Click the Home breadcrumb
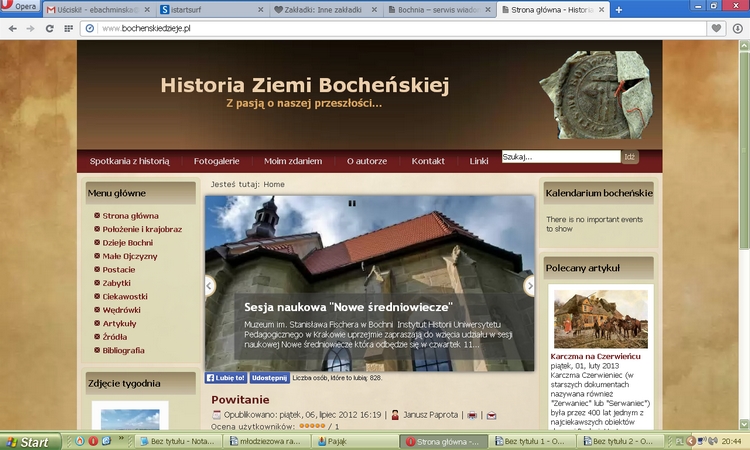Image resolution: width=750 pixels, height=450 pixels. click(274, 184)
